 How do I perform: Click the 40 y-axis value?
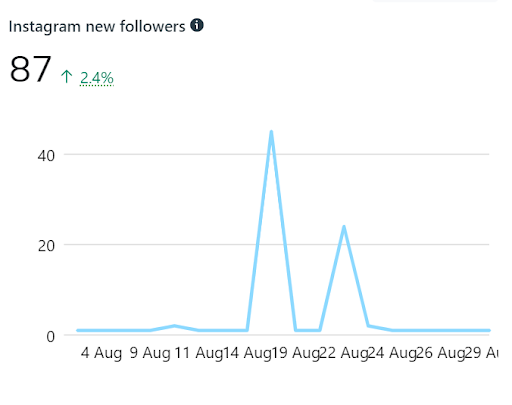46,156
